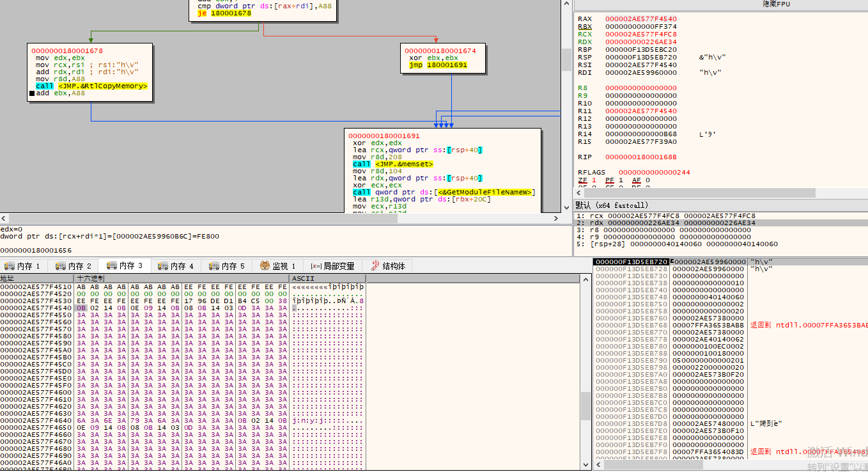Viewport: 868px width, 472px height.
Task: Click the call <JMP.&RtlCopyMemory> instruction in graph
Action: coord(92,86)
